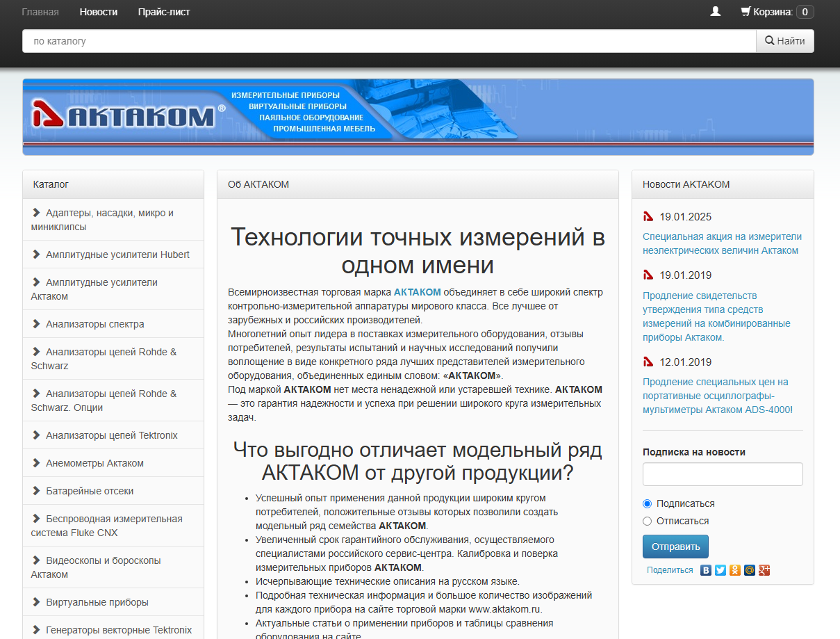Expand Анализаторы цепей Tektronix category
The height and width of the screenshot is (639, 840).
(x=113, y=435)
